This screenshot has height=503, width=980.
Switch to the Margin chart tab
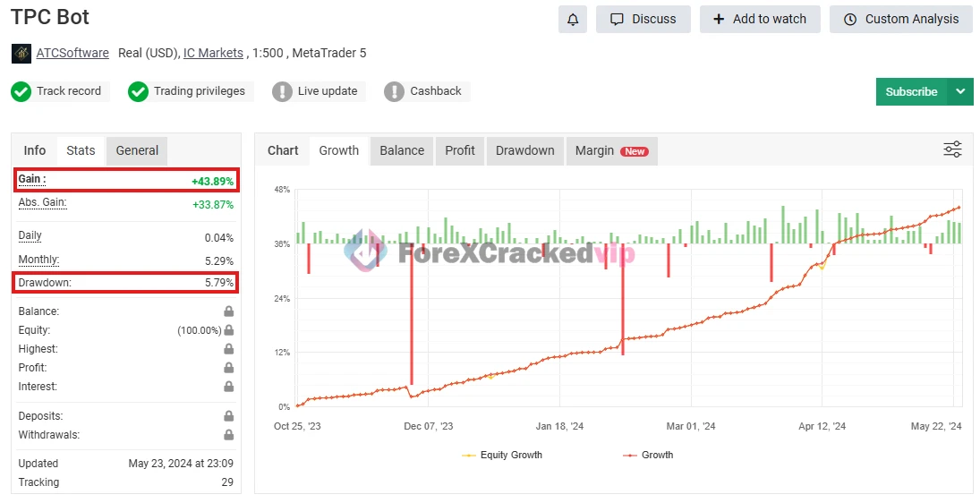tap(612, 150)
